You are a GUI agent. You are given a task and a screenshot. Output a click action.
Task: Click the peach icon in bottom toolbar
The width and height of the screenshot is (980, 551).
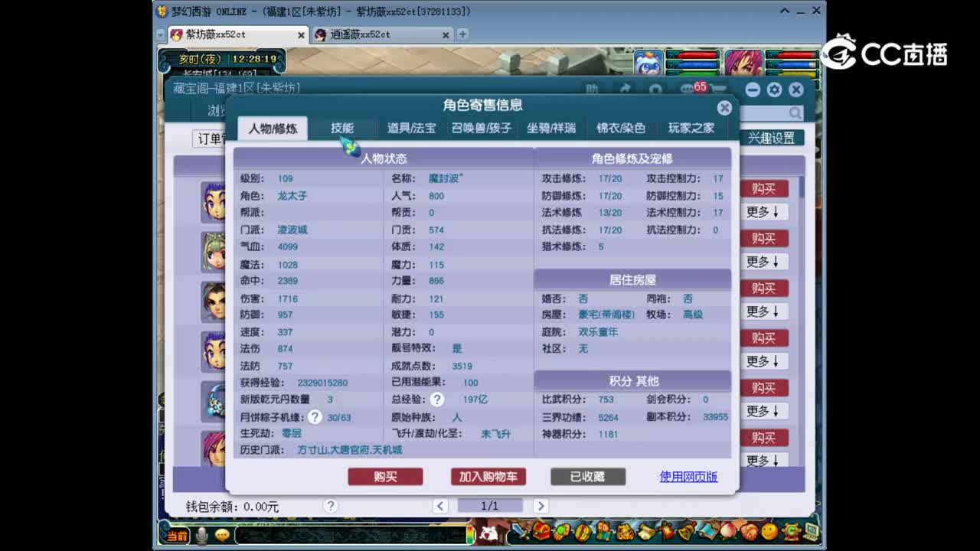point(728,530)
